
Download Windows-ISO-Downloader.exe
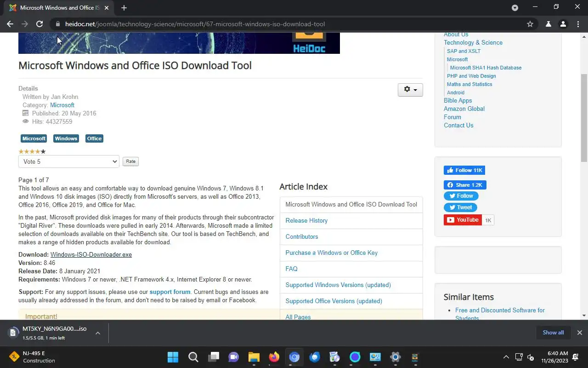[x=91, y=254]
